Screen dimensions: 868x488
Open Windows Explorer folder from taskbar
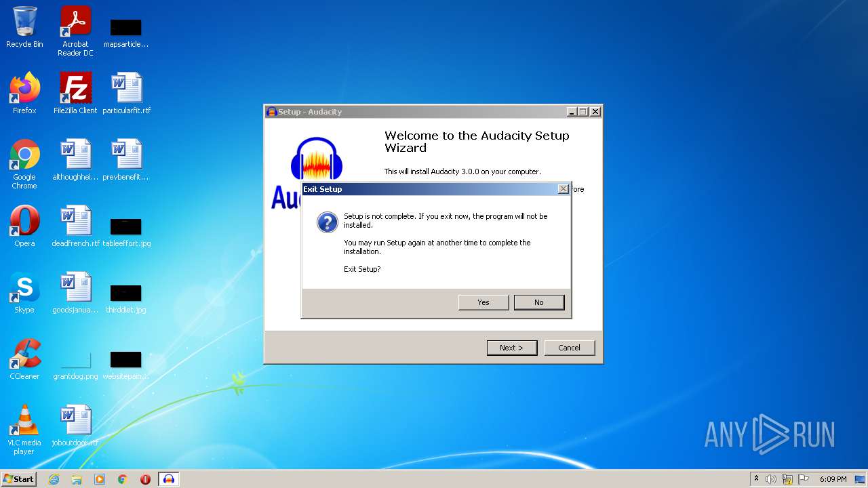point(77,479)
